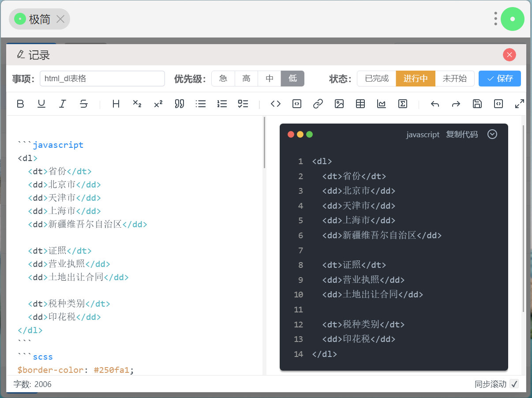Save the document with the floppy disk icon

tap(477, 104)
